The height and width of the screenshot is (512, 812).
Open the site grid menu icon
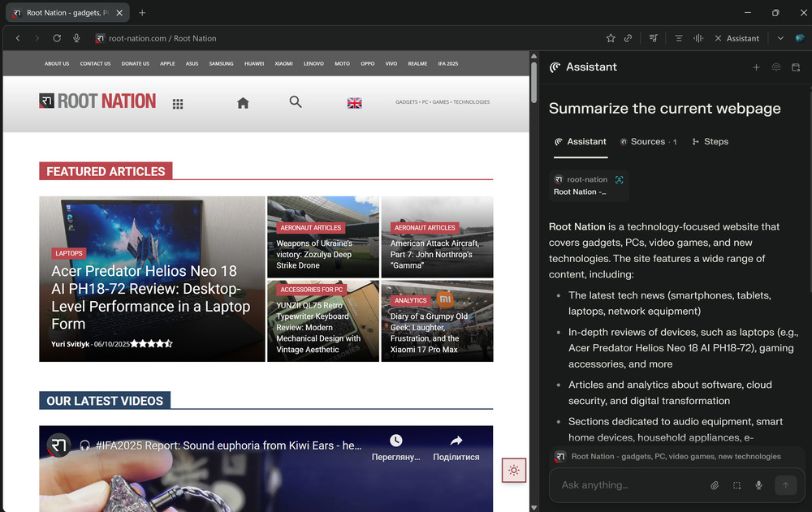tap(178, 104)
